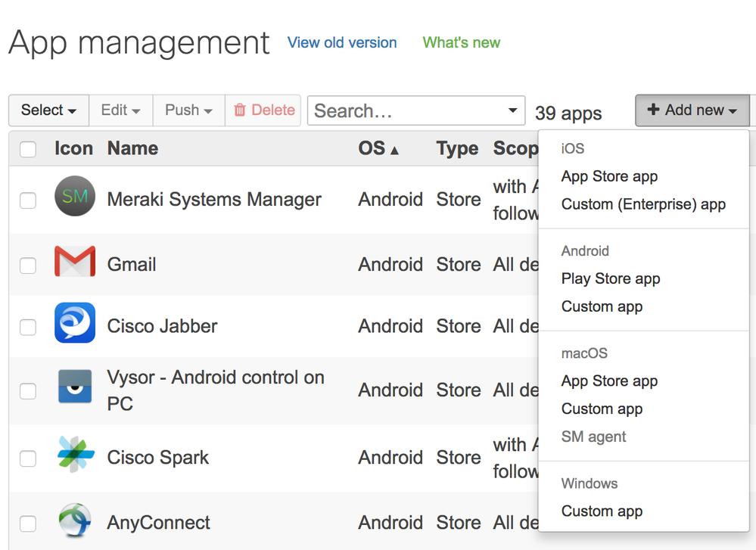The height and width of the screenshot is (550, 756).
Task: Sort table by Type column header
Action: (x=457, y=148)
